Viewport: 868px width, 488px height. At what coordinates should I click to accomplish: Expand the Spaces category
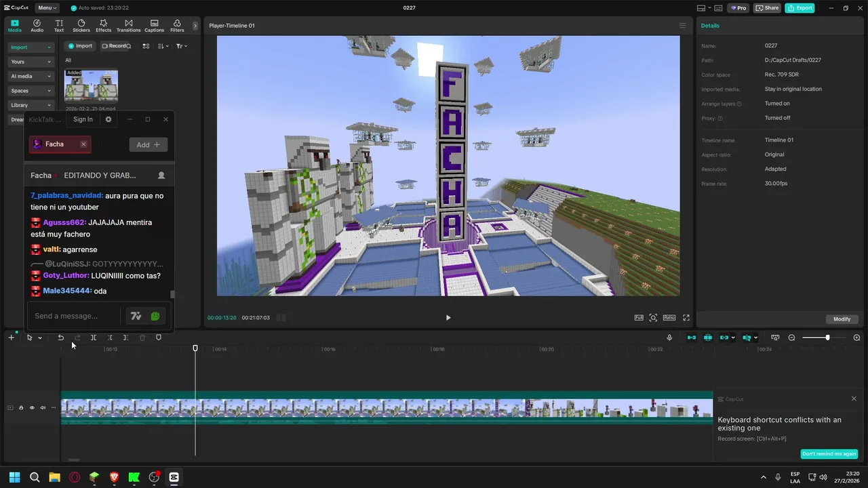coord(31,91)
